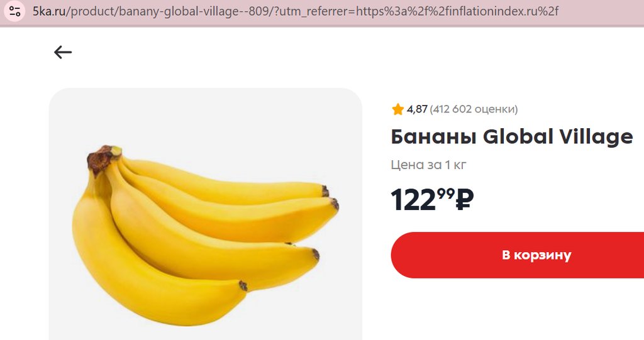Click the 5ka.ru domain in the URL
Viewport: 644px width, 340px height.
(49, 11)
